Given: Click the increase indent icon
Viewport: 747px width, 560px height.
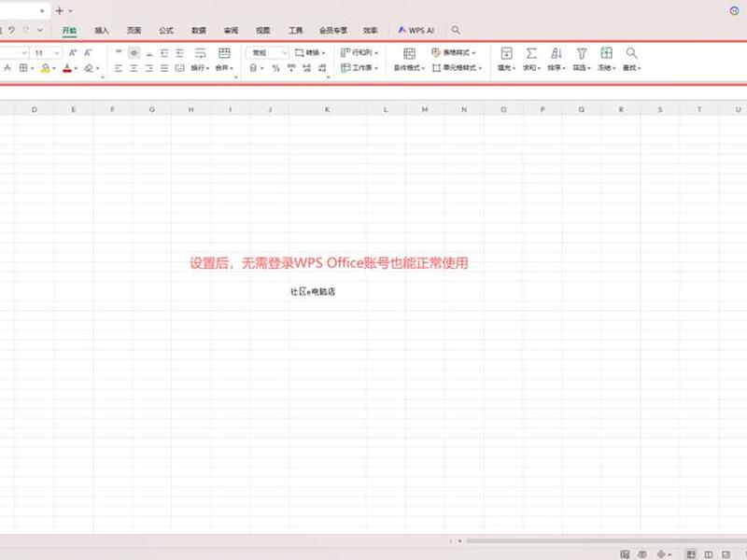Looking at the screenshot, I should [179, 53].
